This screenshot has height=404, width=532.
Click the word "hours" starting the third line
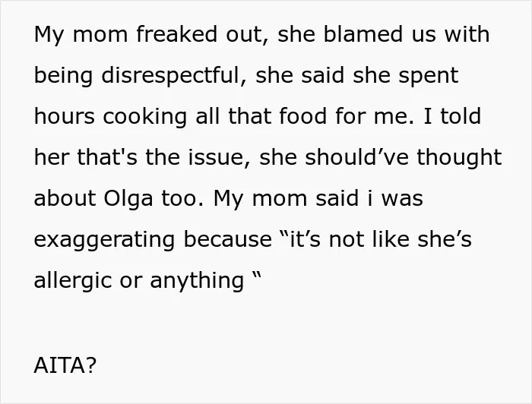pyautogui.click(x=64, y=117)
